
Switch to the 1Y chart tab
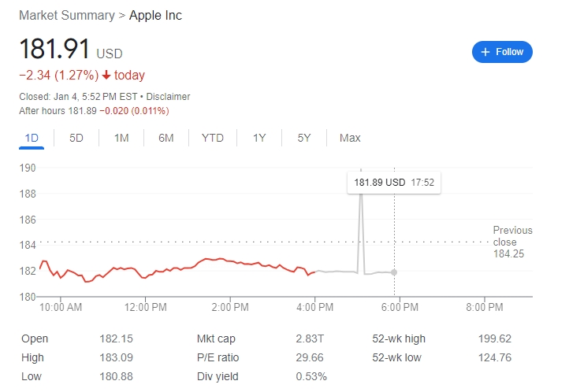click(259, 138)
